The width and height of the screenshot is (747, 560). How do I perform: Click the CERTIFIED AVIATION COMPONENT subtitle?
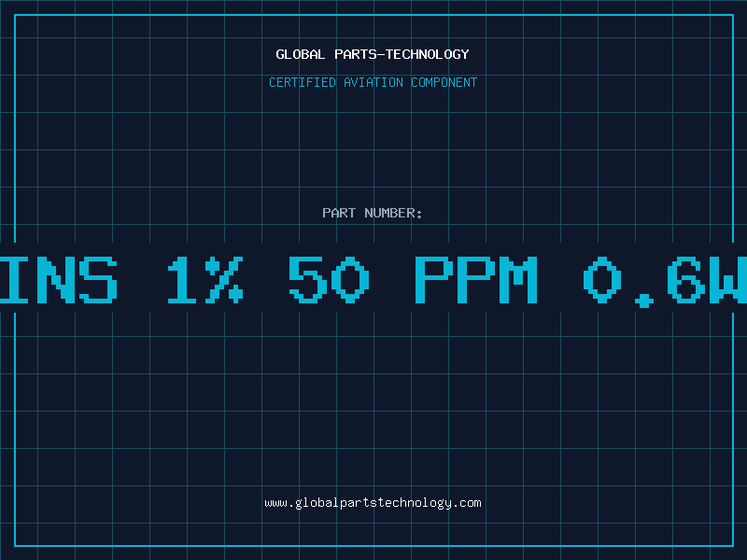tap(373, 82)
